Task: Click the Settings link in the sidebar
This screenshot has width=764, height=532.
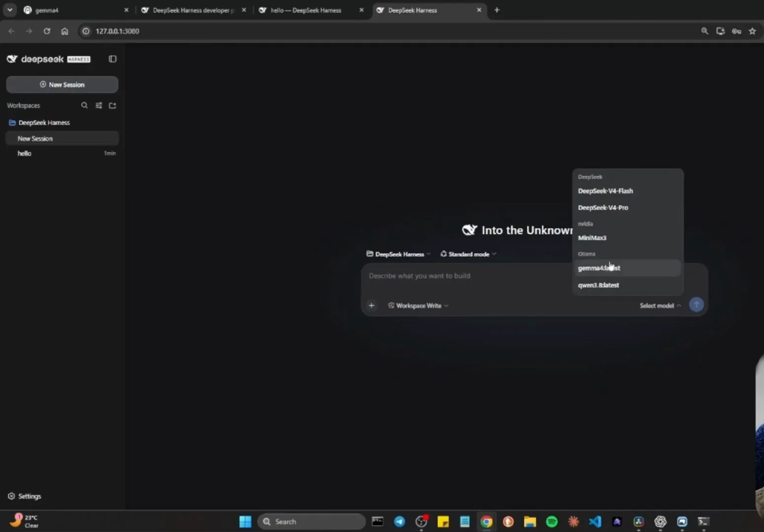Action: 30,496
